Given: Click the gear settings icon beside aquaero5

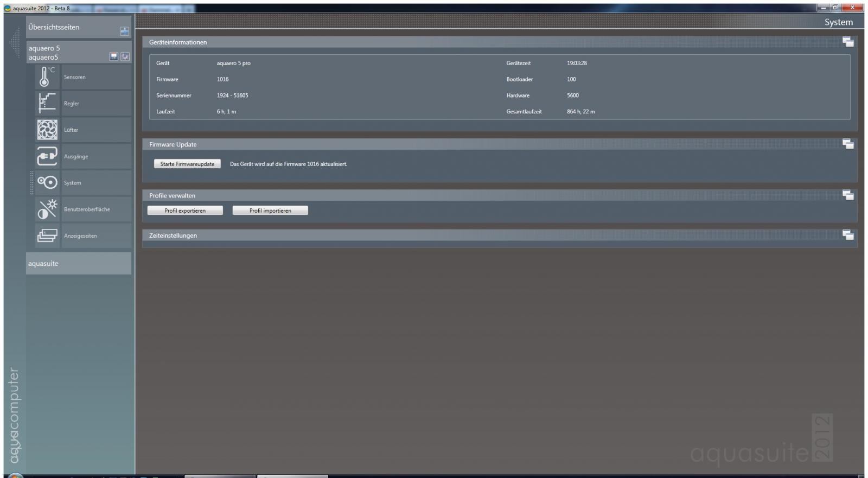Looking at the screenshot, I should pos(125,56).
